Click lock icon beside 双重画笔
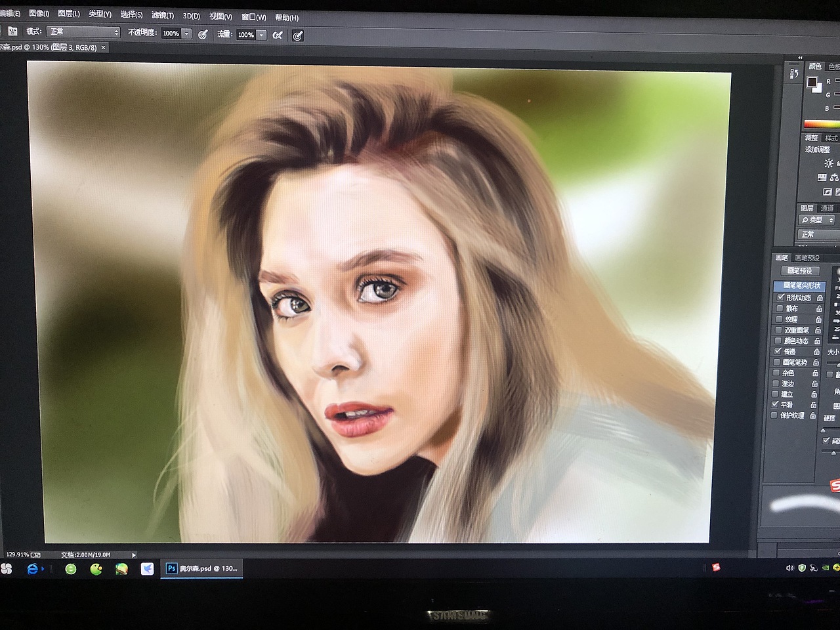 click(x=818, y=330)
